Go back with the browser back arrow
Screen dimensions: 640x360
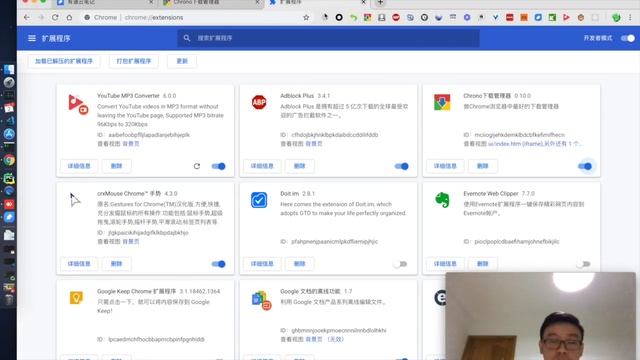pos(27,18)
